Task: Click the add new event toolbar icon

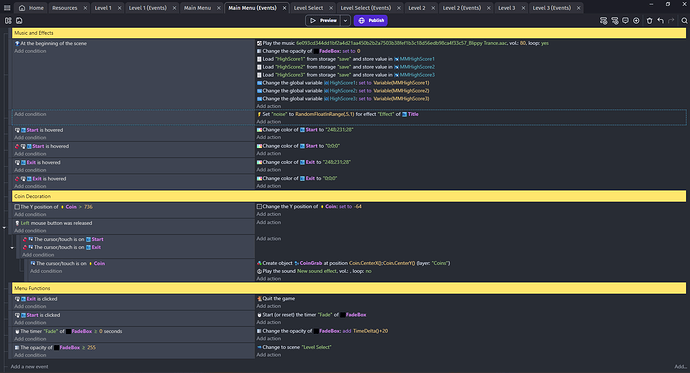Action: pos(604,21)
